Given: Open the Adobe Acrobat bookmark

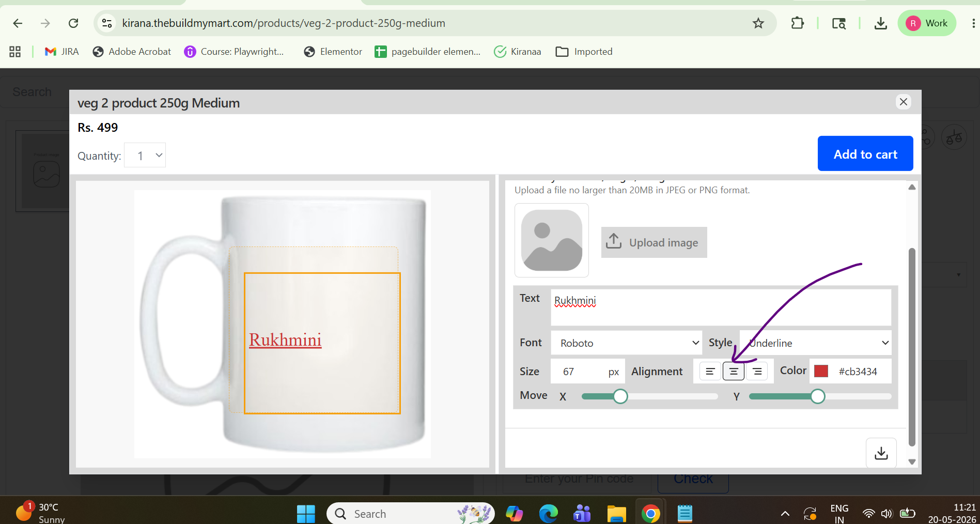Looking at the screenshot, I should click(132, 52).
